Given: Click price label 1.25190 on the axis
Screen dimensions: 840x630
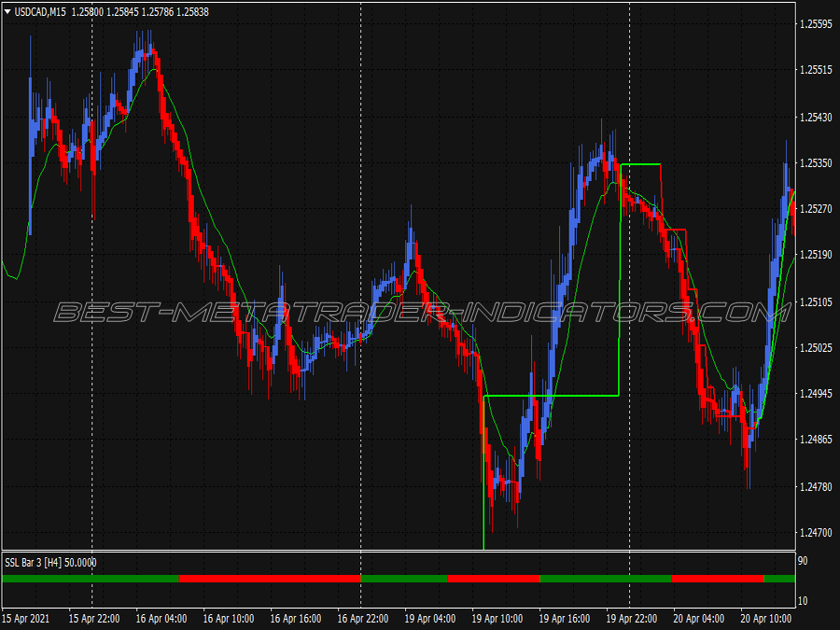Looking at the screenshot, I should [x=816, y=255].
